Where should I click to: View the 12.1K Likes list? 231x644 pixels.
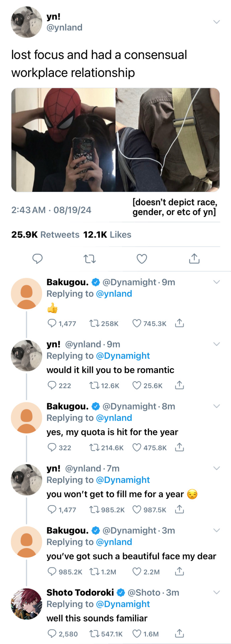[107, 234]
